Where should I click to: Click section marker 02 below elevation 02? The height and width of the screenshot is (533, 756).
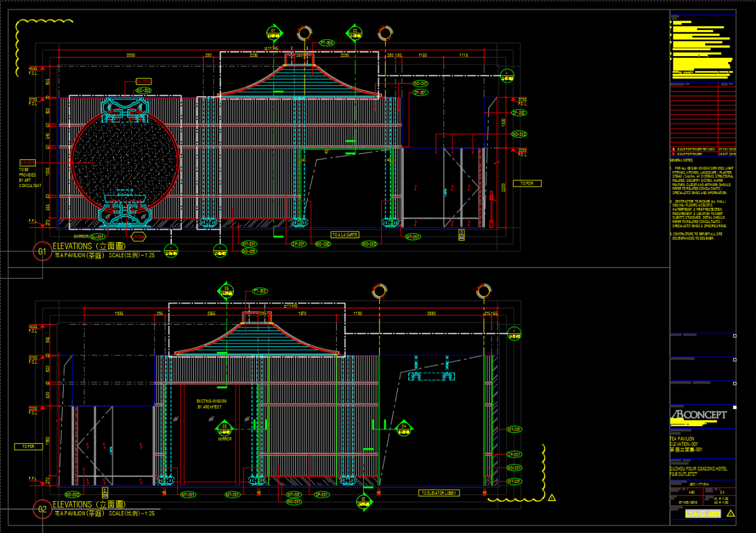click(x=364, y=502)
